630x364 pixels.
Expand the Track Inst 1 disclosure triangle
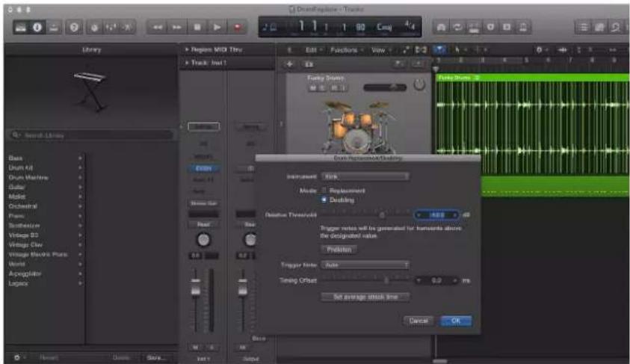(x=187, y=63)
